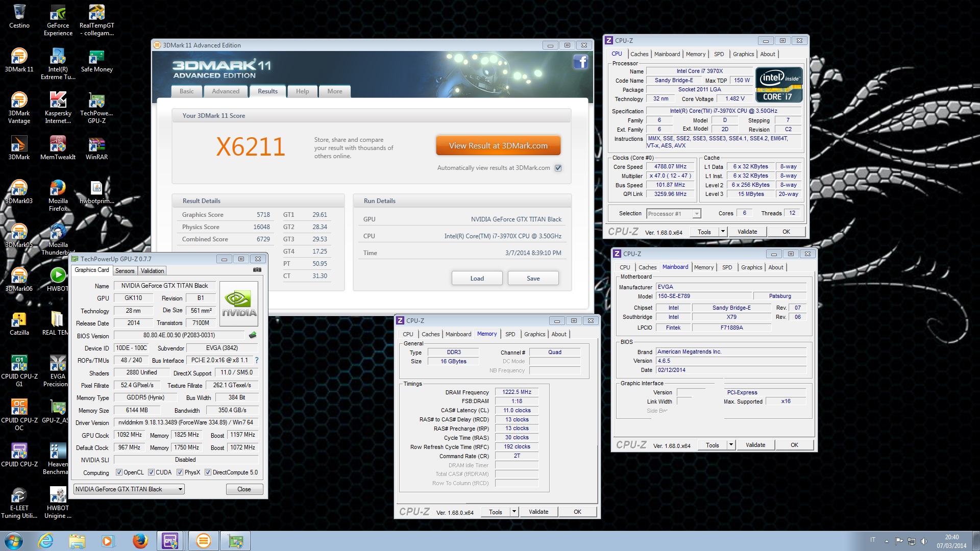Click Driver Version field in GPU-Z
Screen dimensions: 980x551
186,422
